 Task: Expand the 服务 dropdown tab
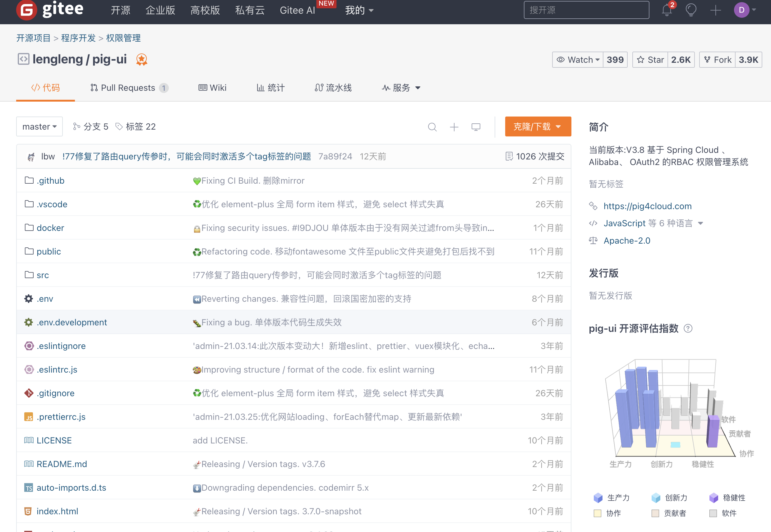pos(400,88)
